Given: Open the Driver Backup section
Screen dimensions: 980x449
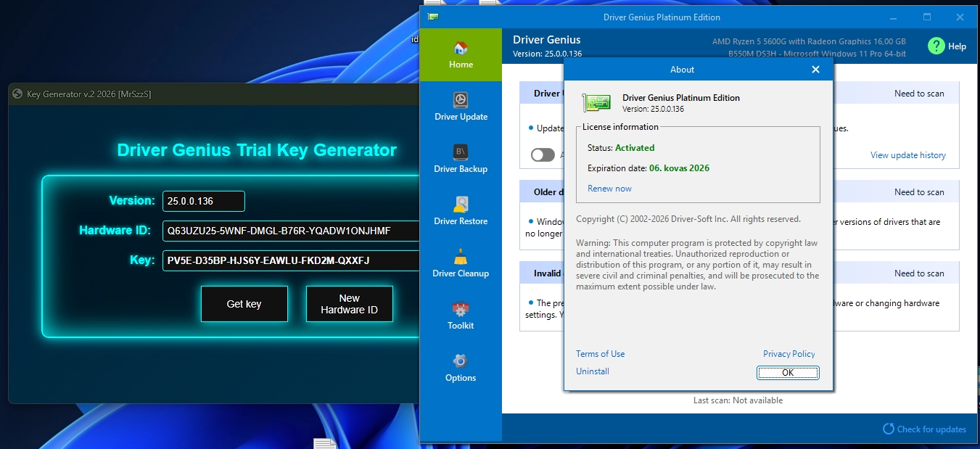Looking at the screenshot, I should point(461,159).
